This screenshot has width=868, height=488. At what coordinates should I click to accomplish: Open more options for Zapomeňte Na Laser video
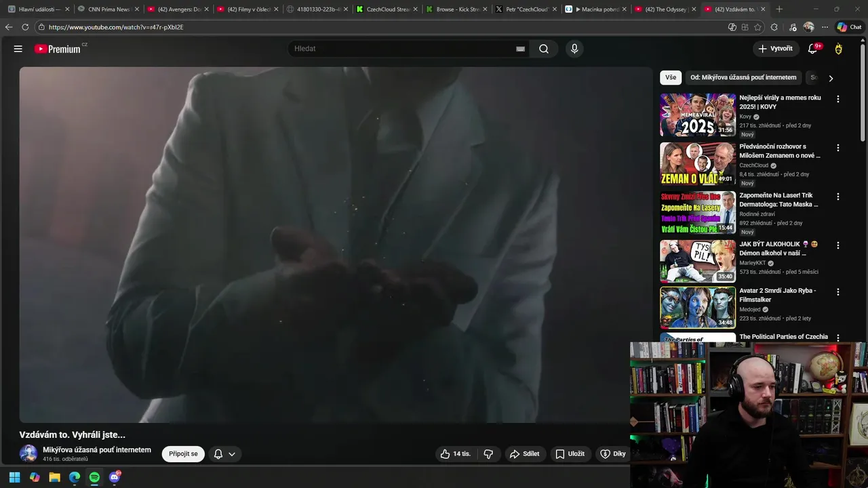point(837,197)
